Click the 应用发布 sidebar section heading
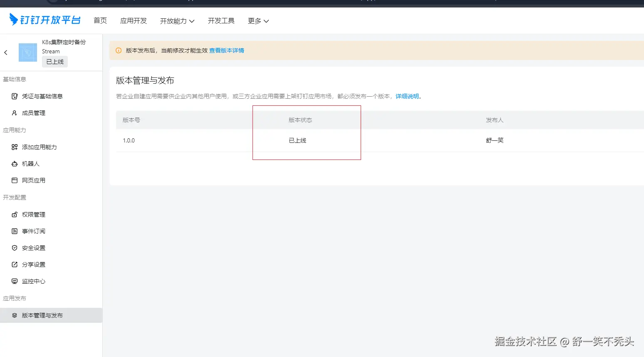This screenshot has height=357, width=644. click(x=15, y=298)
